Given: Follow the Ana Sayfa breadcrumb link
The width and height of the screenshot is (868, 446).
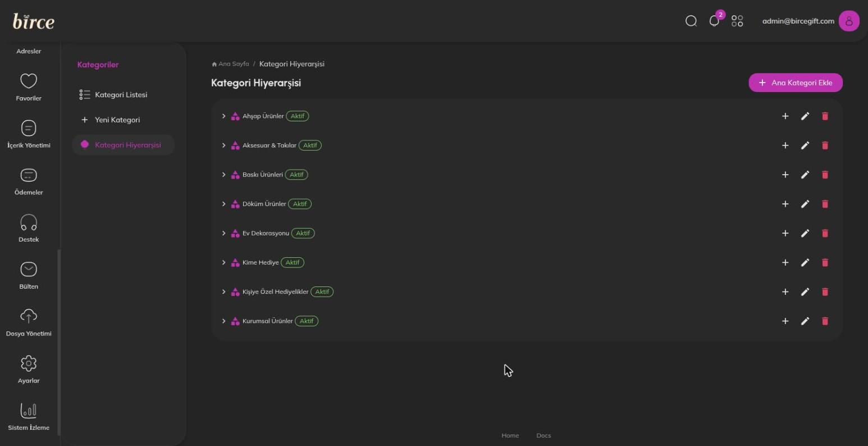Looking at the screenshot, I should coord(230,64).
